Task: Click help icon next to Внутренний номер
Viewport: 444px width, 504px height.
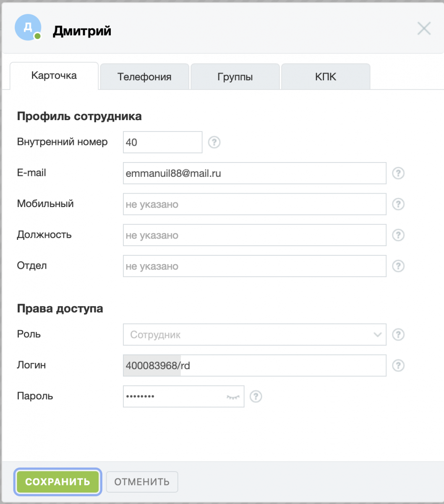Action: (x=214, y=142)
